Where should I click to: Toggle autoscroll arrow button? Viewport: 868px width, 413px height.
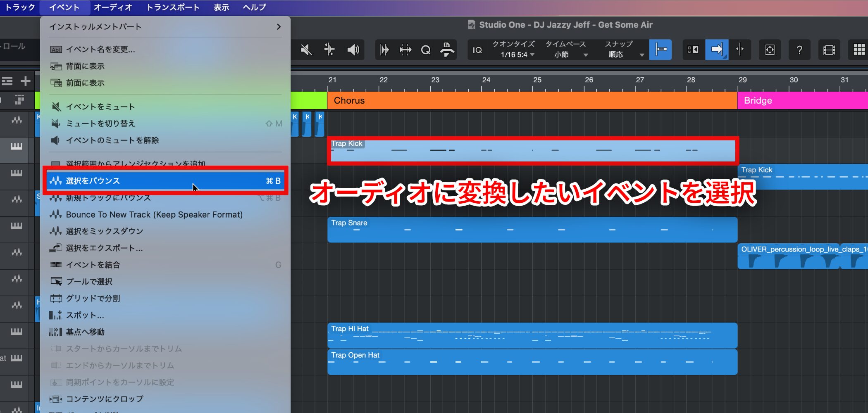[717, 50]
